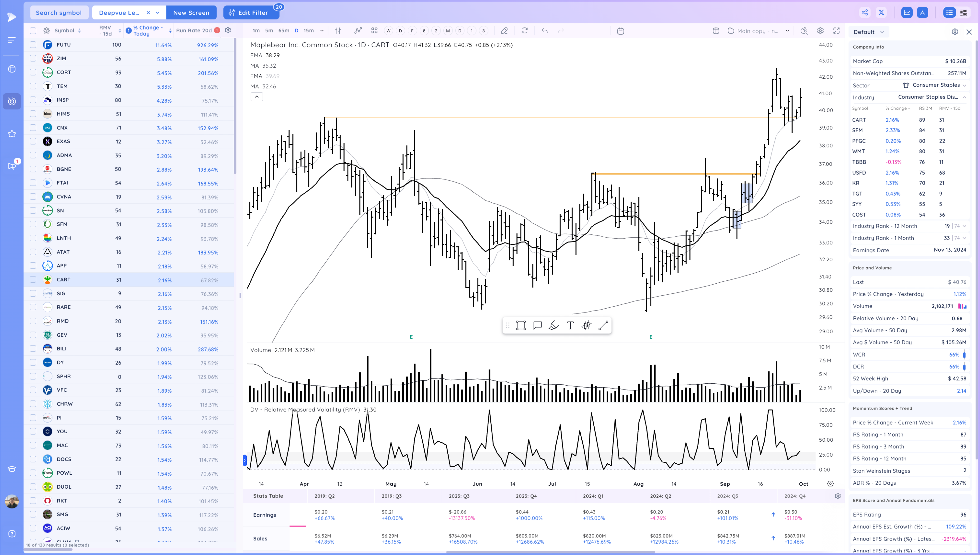Check the DUOL row checkbox
Screen dimensions: 980x555
point(33,487)
